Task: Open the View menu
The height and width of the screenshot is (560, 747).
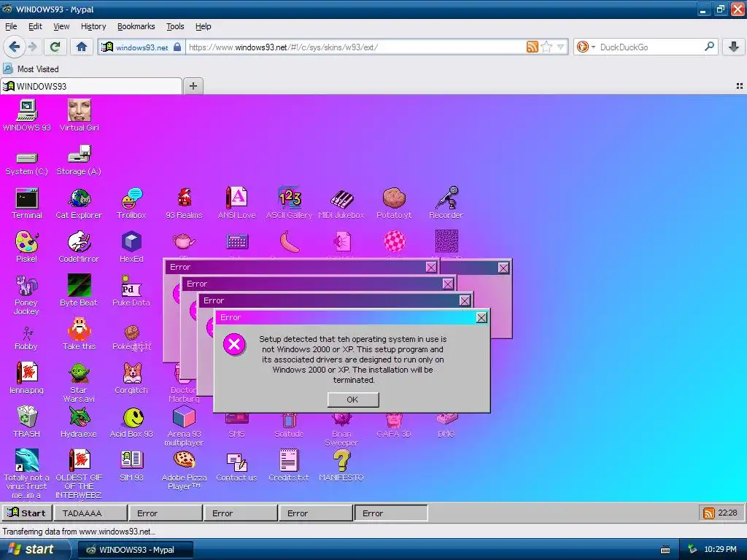Action: [61, 26]
